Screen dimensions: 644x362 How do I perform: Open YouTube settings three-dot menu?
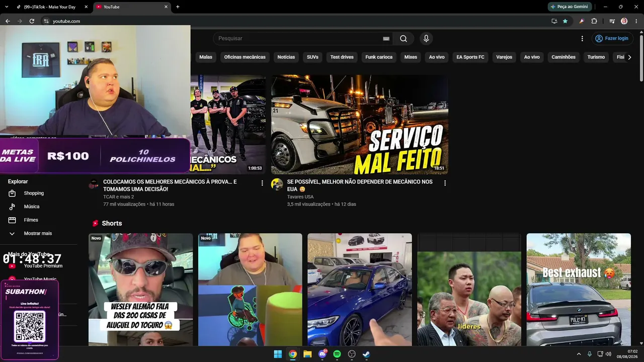coord(582,39)
